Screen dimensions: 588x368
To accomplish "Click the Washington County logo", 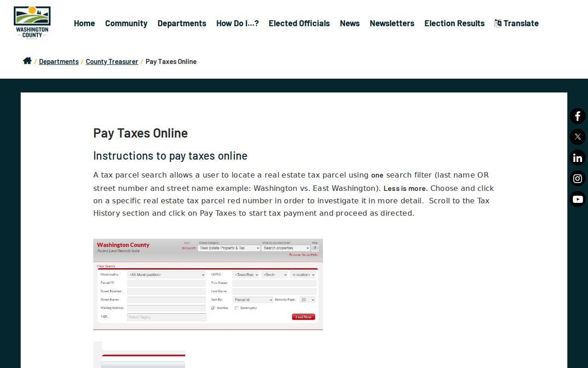I will point(32,23).
